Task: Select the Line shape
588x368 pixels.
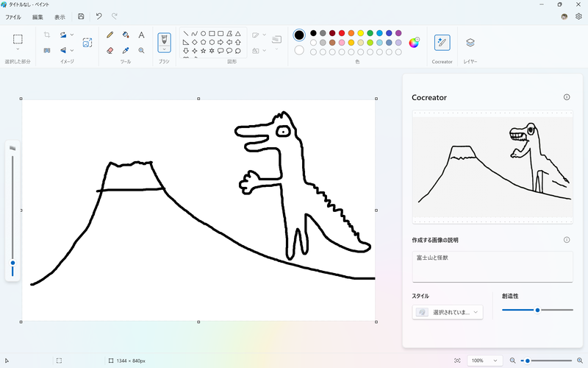Action: coord(186,34)
